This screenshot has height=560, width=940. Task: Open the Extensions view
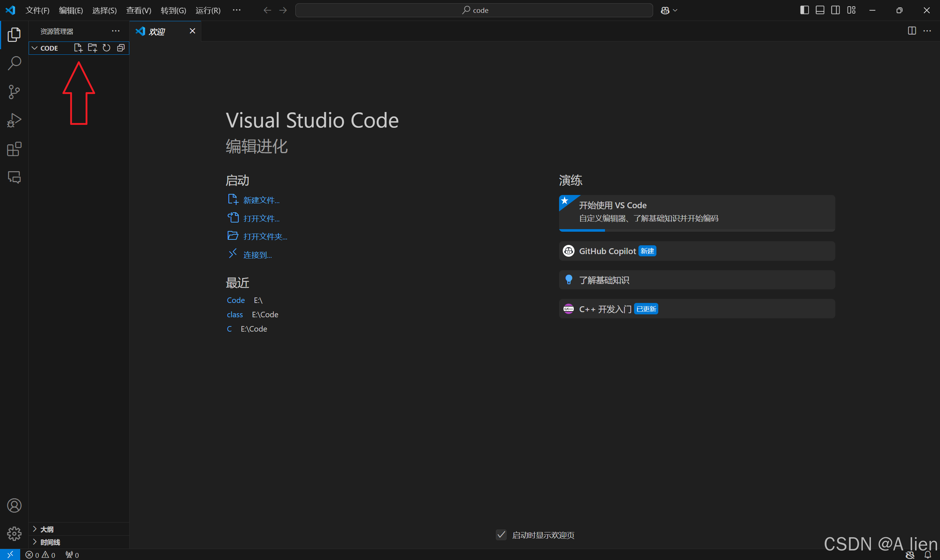tap(14, 149)
